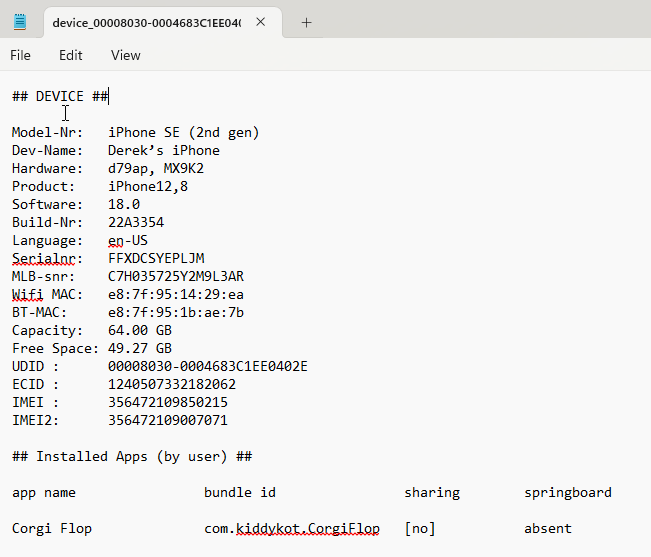Click the BT-MAC address e8:7f:95:1b:ae:7b
651x557 pixels.
[175, 312]
